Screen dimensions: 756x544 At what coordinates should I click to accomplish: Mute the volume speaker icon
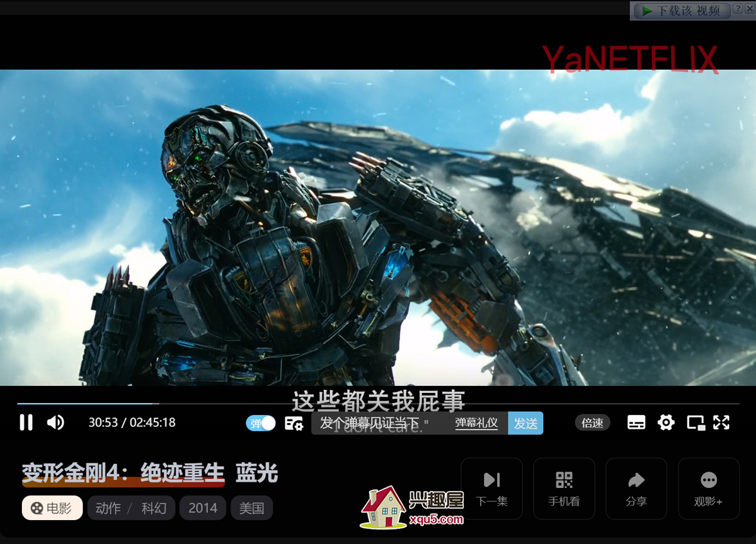point(55,422)
